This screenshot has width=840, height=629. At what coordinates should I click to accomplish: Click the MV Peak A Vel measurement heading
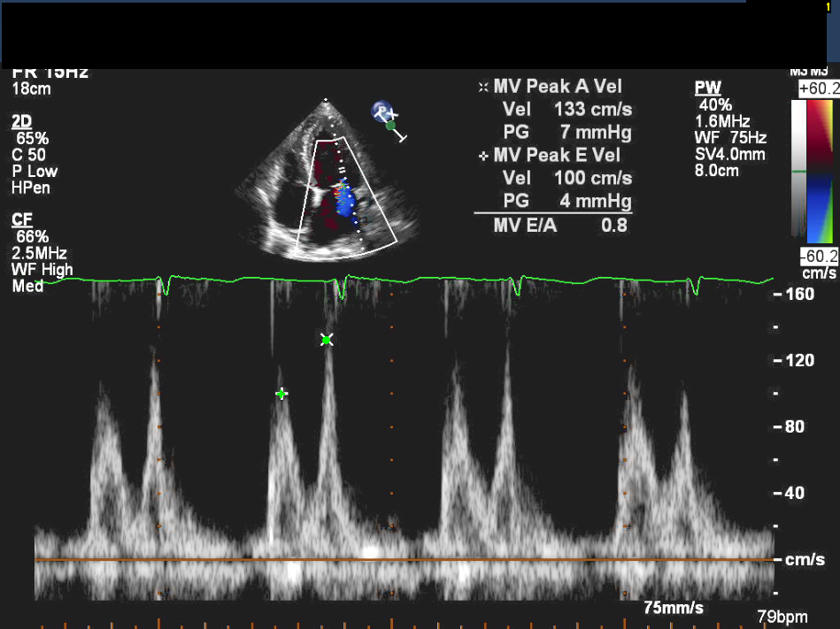click(x=558, y=87)
